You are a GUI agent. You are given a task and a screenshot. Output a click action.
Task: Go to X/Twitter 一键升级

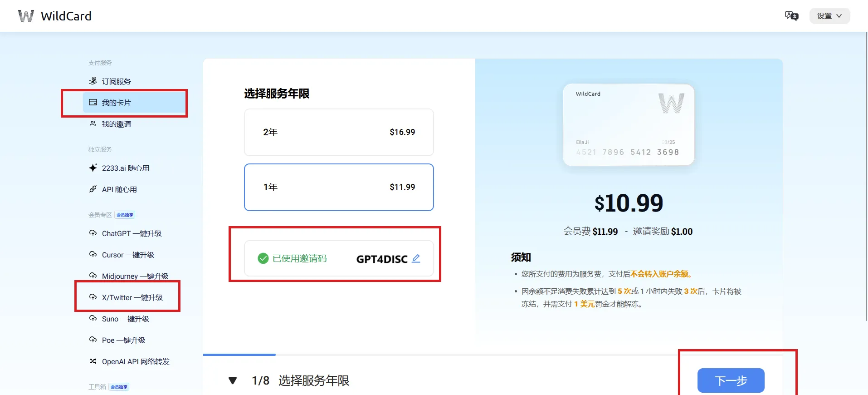click(132, 297)
